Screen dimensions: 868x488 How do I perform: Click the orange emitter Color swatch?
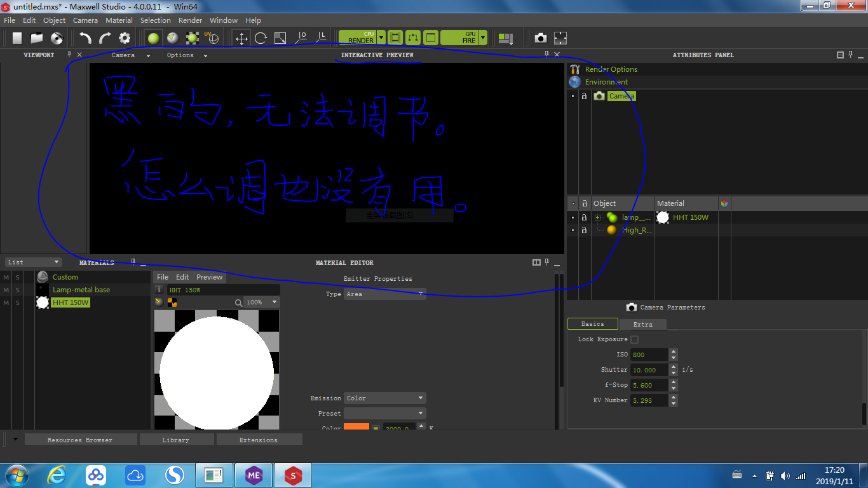pyautogui.click(x=356, y=427)
